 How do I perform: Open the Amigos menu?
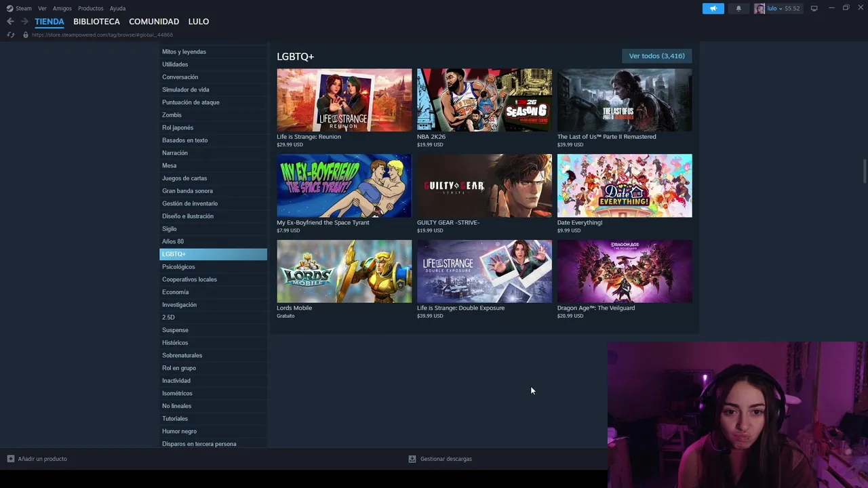click(62, 8)
